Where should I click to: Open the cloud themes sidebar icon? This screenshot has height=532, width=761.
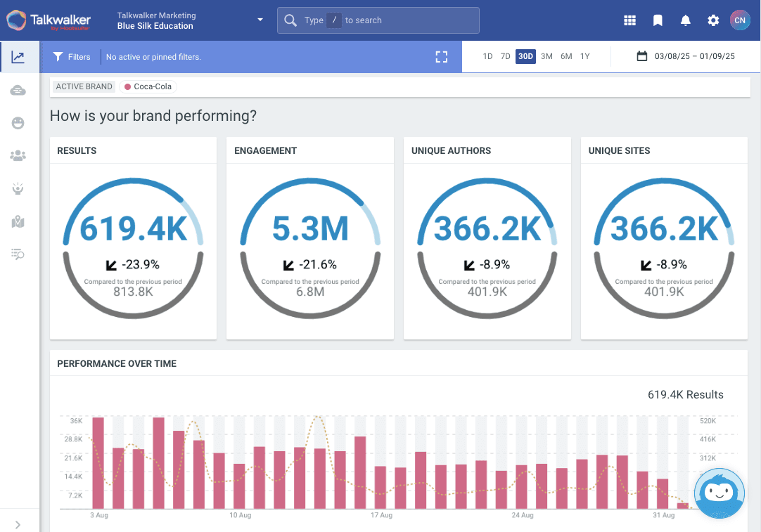[x=18, y=90]
